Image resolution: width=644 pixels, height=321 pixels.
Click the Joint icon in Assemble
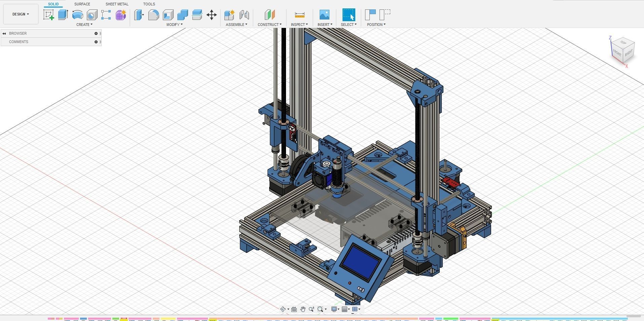pyautogui.click(x=244, y=15)
